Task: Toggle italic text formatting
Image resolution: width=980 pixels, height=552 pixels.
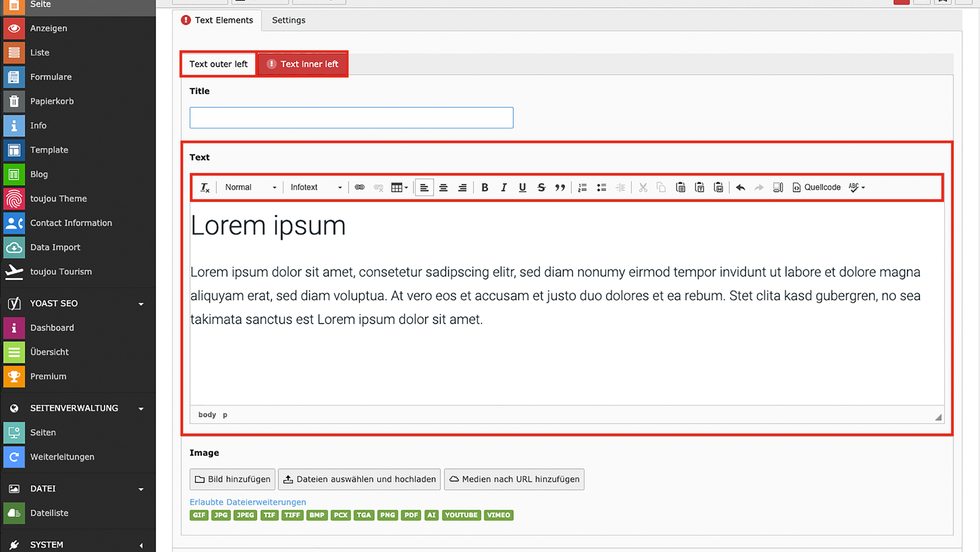Action: point(503,187)
